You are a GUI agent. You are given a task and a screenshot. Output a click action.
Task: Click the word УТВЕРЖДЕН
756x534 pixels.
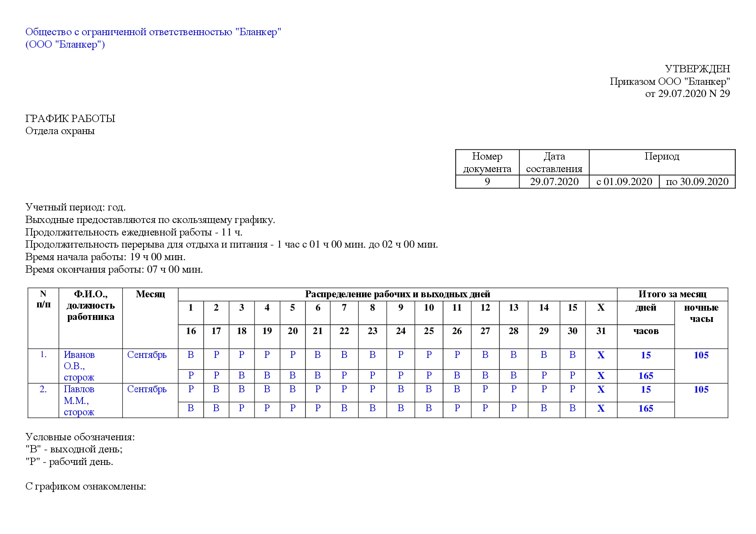coord(697,69)
